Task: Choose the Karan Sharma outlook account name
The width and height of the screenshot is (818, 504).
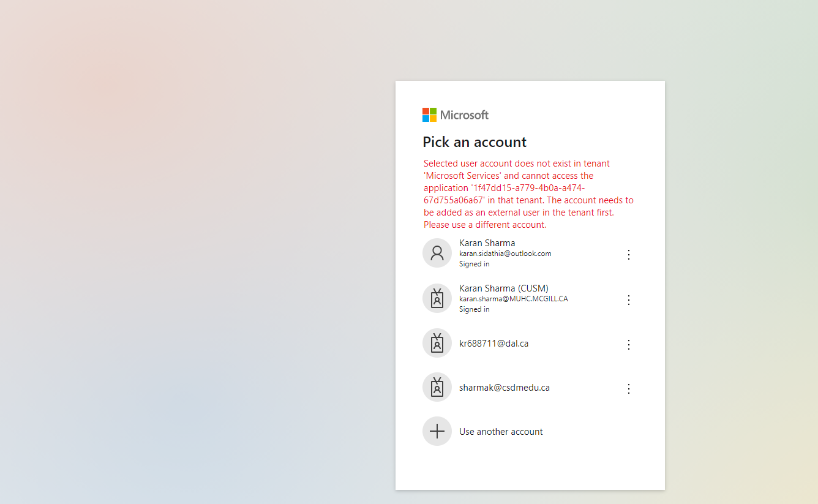Action: point(487,243)
